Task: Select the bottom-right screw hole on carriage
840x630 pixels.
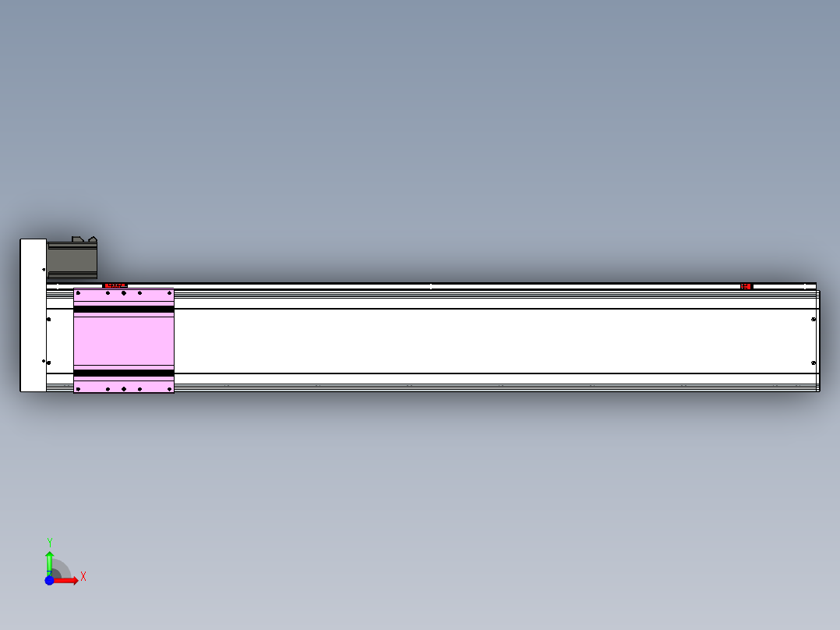Action: (x=169, y=389)
